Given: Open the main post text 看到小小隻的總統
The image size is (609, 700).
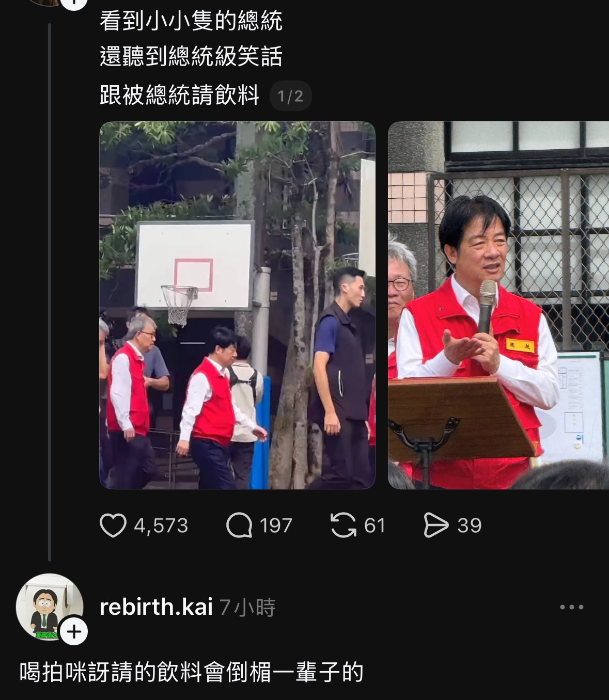Looking at the screenshot, I should pyautogui.click(x=191, y=21).
